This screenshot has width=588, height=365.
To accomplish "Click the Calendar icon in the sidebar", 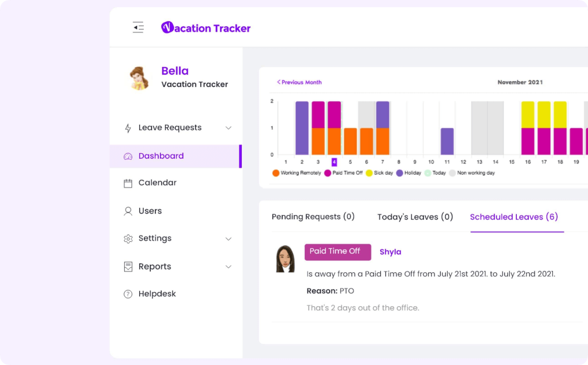I will tap(128, 182).
